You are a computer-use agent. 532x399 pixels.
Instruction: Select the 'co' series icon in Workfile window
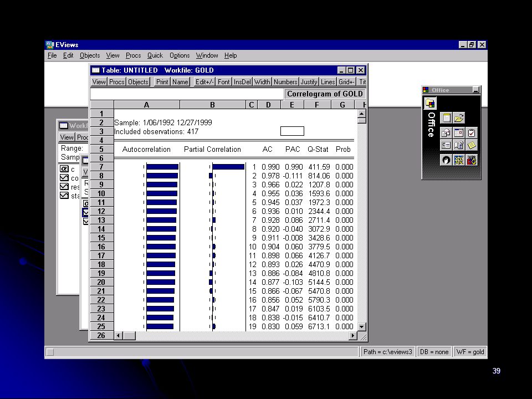point(64,177)
